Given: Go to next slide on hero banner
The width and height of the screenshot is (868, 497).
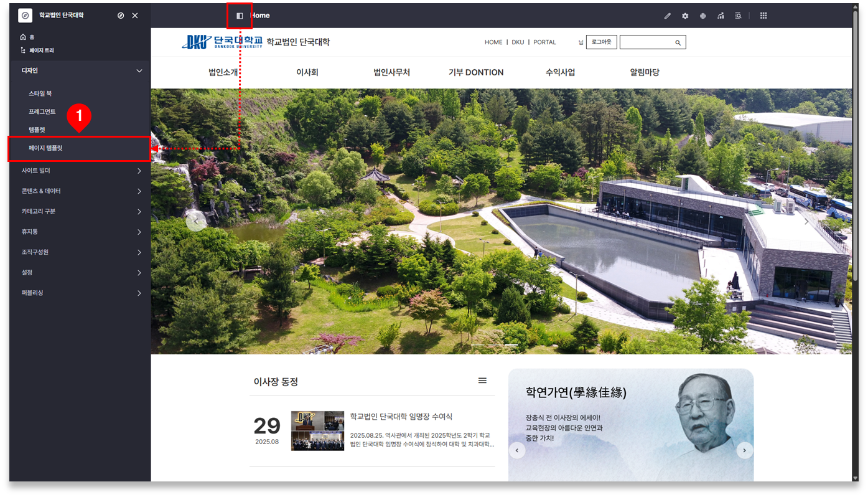Looking at the screenshot, I should [806, 221].
